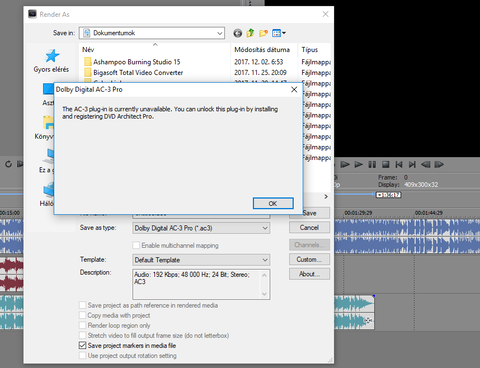
Task: Click the Frame value 0 in preview
Action: click(x=406, y=177)
